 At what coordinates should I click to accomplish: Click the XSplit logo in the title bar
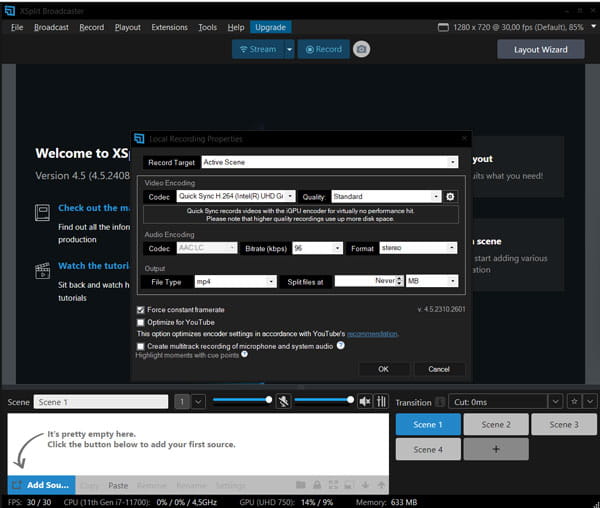pos(10,11)
